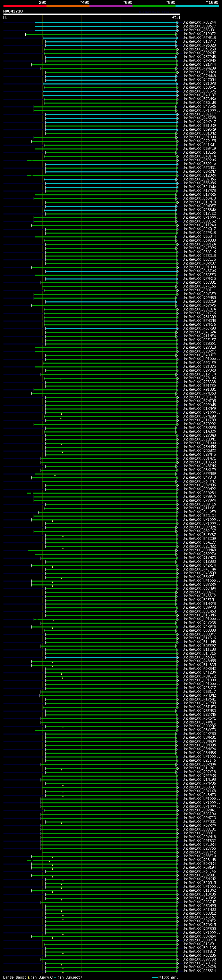This screenshot has height=980, width=222.
Task: Click the green alignment bar for UniRef100_C1PAZ2
Action: (101, 34)
